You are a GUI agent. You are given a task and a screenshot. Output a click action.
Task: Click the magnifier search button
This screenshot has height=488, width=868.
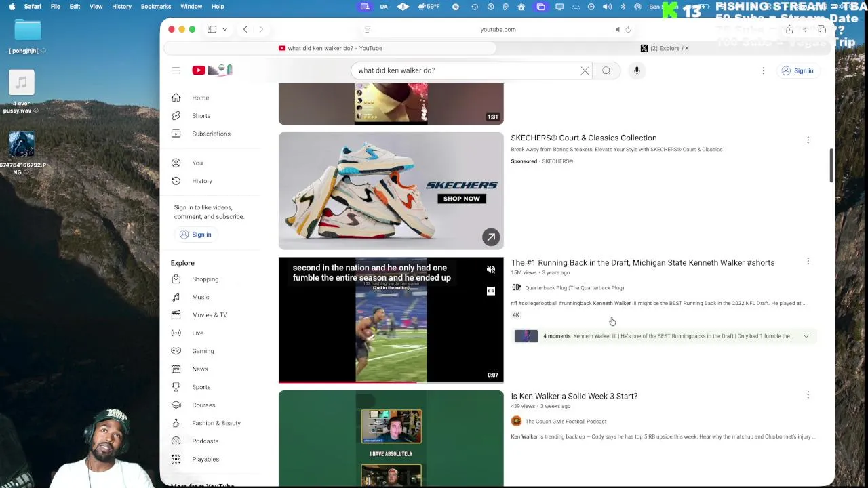click(x=606, y=70)
